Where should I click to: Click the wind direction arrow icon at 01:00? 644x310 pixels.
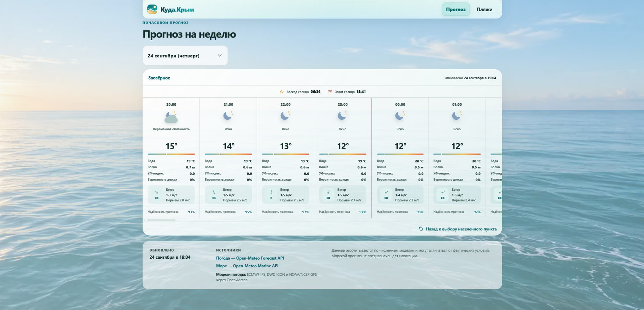[443, 192]
